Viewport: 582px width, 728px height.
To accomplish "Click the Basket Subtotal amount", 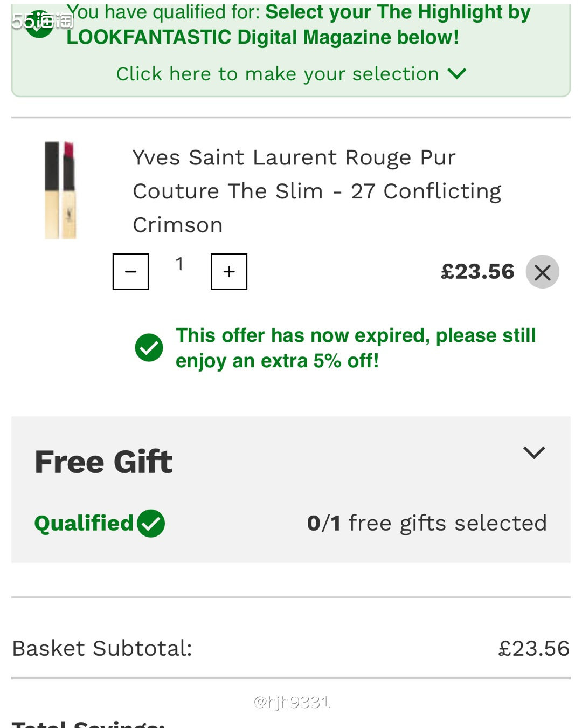I will 533,648.
